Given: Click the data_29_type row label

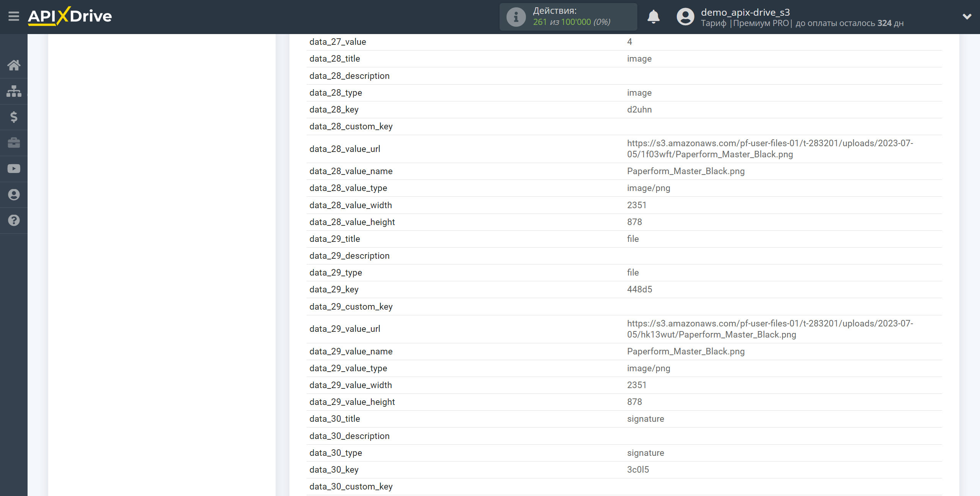Looking at the screenshot, I should 336,273.
